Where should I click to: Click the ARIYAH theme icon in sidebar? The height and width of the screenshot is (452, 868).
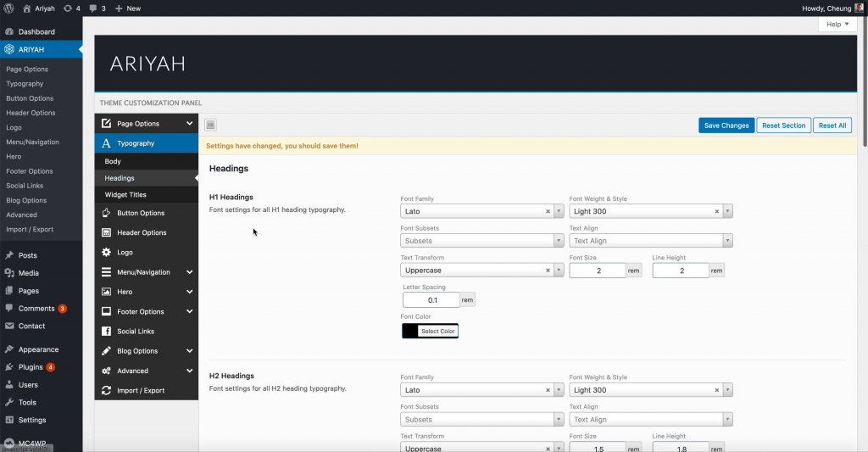point(9,49)
